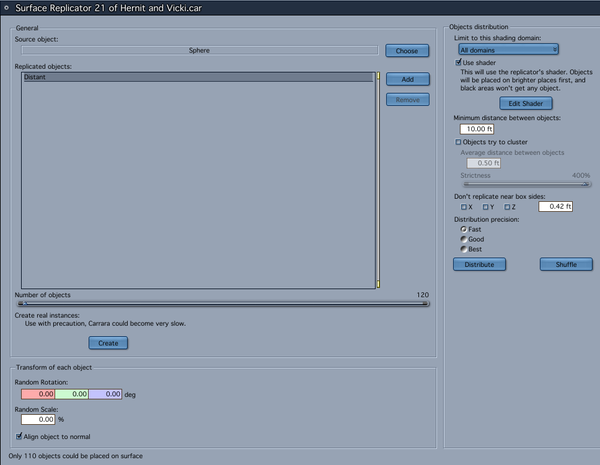Screen dimensions: 600x465
Task: Adjust the Number of objects slider
Action: click(x=223, y=303)
